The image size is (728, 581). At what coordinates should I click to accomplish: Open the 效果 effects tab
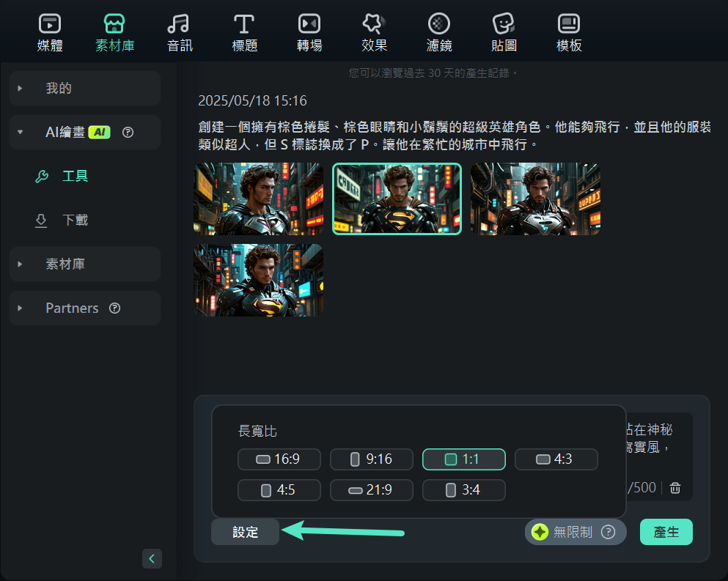(x=374, y=32)
